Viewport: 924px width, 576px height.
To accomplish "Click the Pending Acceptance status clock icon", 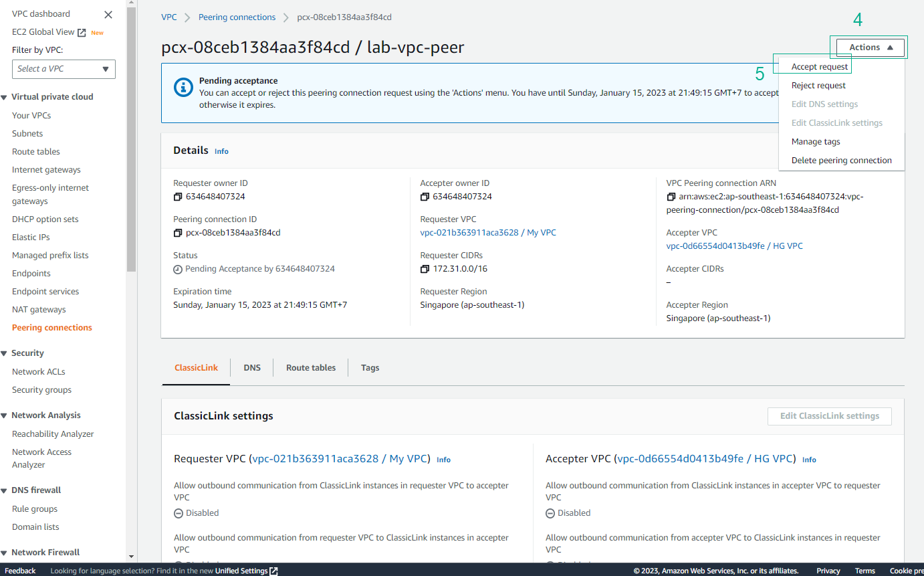I will 178,270.
